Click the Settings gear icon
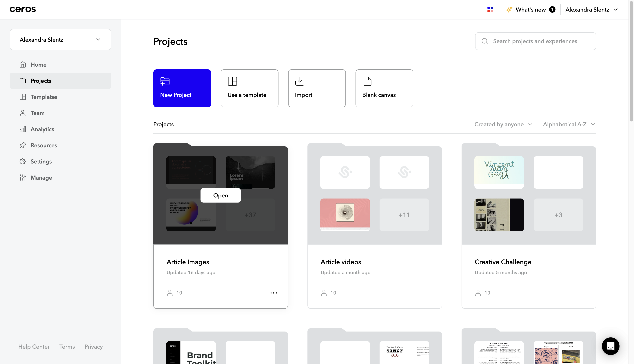 [x=23, y=161]
